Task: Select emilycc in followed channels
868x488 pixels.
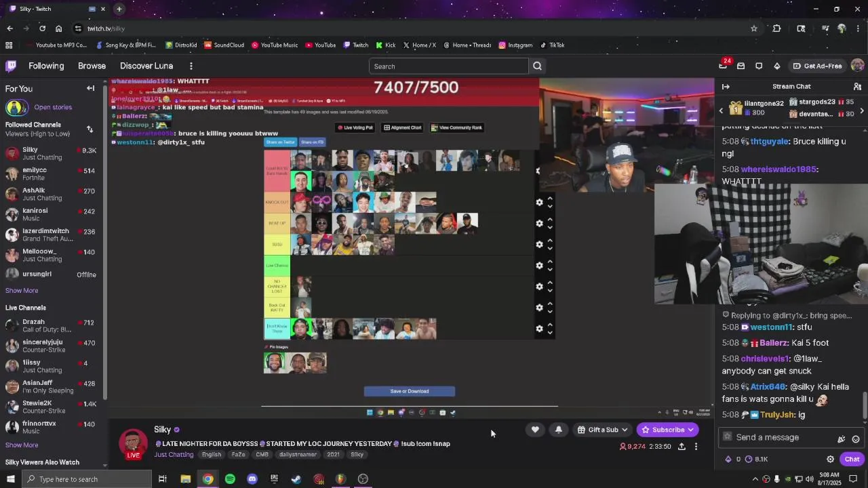Action: [52, 174]
